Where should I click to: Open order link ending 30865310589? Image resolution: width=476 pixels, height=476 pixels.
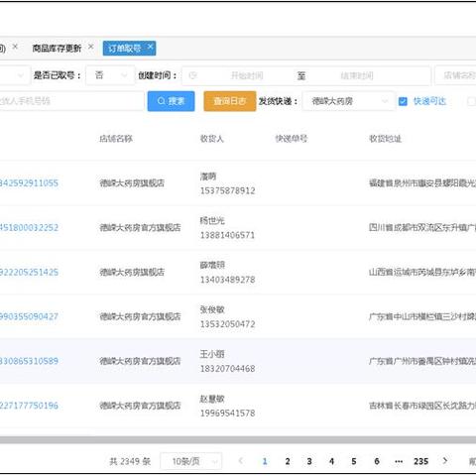pyautogui.click(x=29, y=361)
